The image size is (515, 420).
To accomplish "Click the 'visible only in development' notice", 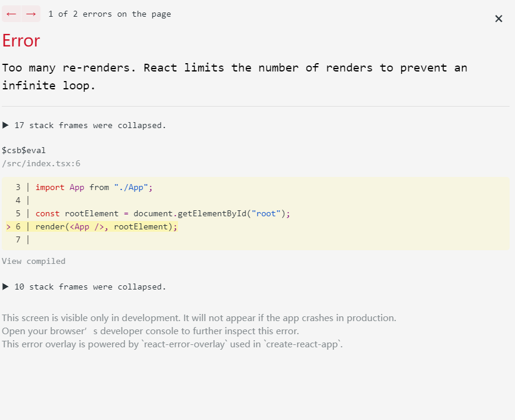I will tap(199, 318).
